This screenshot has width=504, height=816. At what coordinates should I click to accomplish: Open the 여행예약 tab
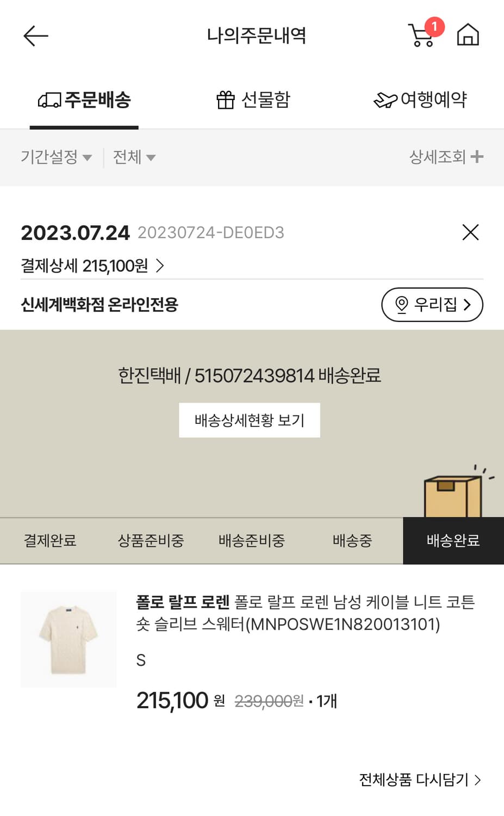tap(420, 100)
